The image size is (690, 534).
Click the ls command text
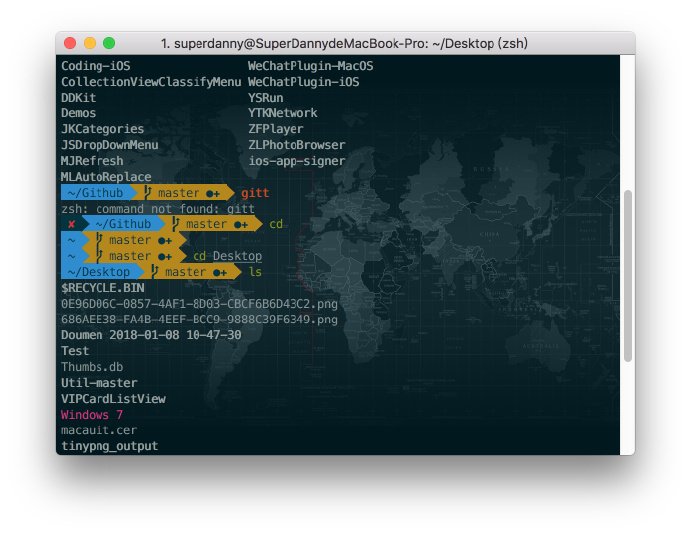pos(255,272)
